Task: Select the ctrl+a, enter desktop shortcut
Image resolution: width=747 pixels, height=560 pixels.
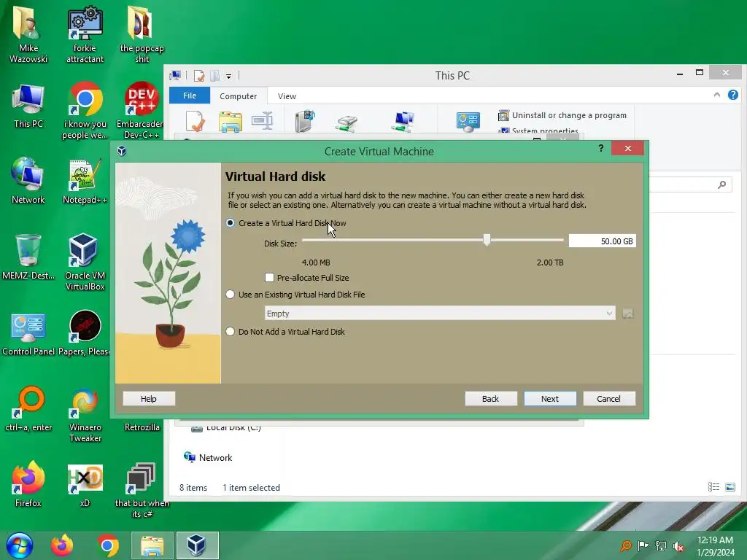Action: [x=28, y=408]
